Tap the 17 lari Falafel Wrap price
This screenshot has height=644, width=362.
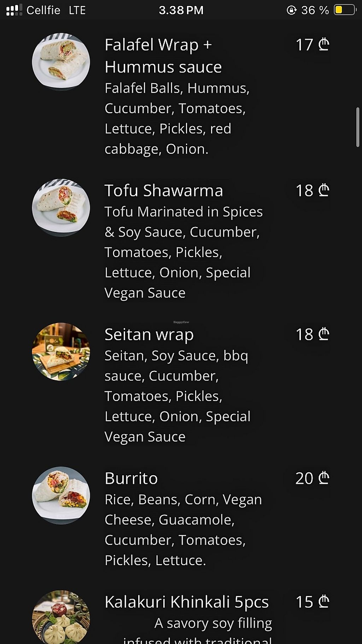(312, 45)
